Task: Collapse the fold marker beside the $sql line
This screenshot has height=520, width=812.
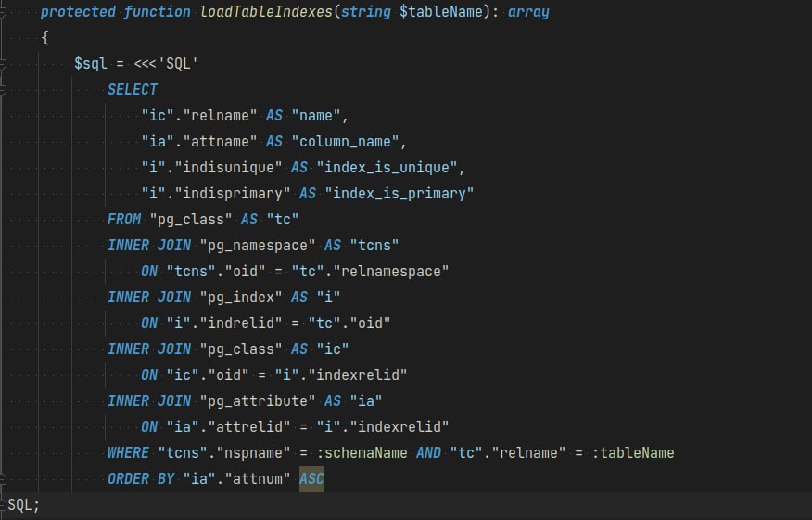Action: point(3,64)
